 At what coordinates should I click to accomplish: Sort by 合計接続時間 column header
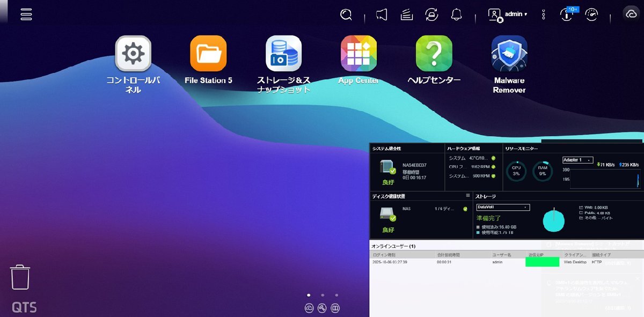(x=448, y=255)
